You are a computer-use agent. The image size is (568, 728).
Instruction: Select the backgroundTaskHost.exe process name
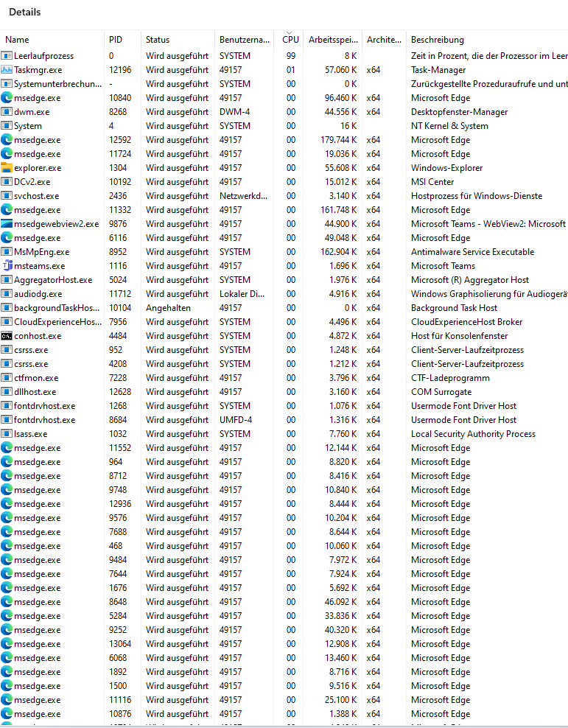tap(57, 308)
